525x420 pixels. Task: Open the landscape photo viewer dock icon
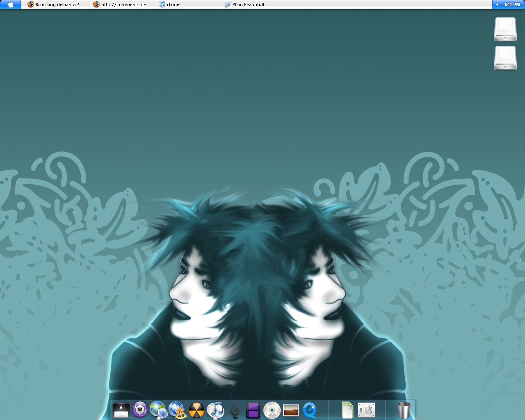click(291, 410)
